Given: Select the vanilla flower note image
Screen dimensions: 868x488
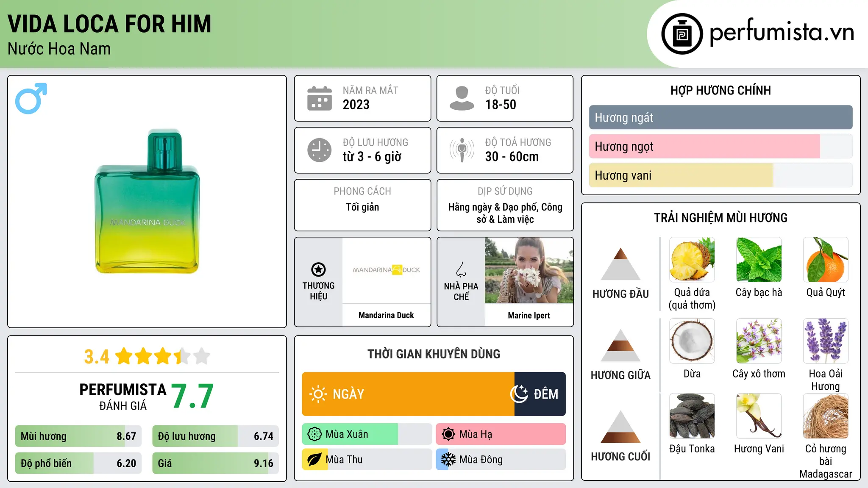Looking at the screenshot, I should (x=759, y=416).
